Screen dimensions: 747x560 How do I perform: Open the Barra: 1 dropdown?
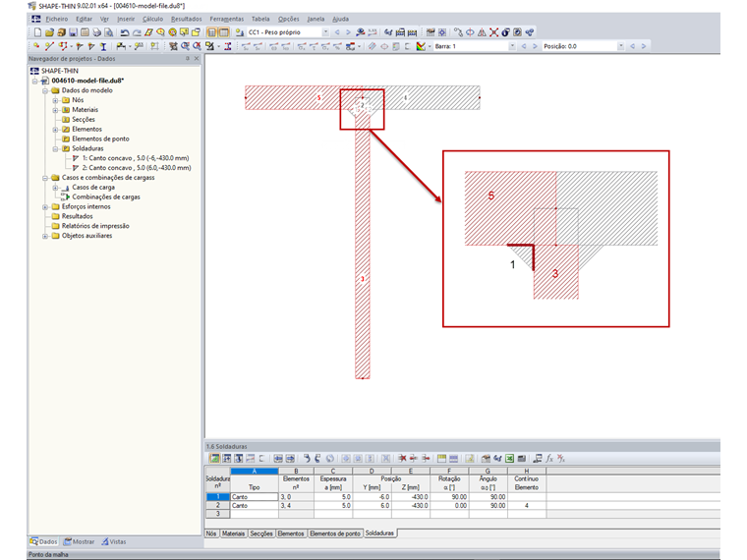click(512, 46)
